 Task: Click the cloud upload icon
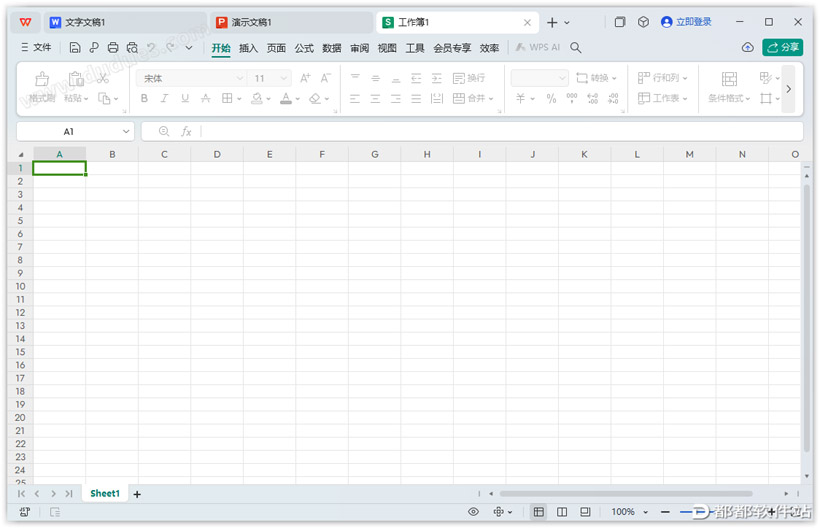[748, 48]
